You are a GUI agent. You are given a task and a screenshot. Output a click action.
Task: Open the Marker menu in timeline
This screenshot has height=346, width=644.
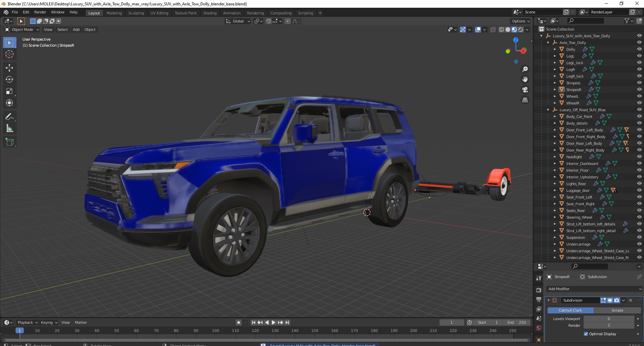[81, 322]
